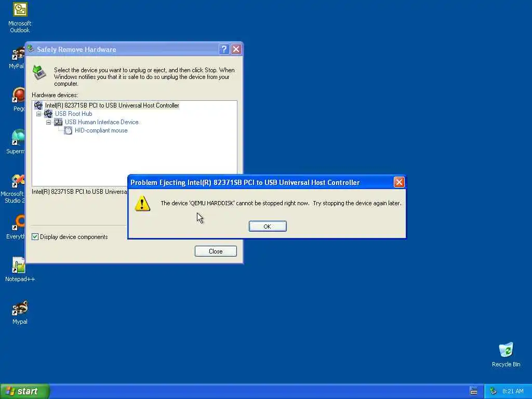
Task: Collapse the USB Human Interface Device node
Action: (48, 122)
